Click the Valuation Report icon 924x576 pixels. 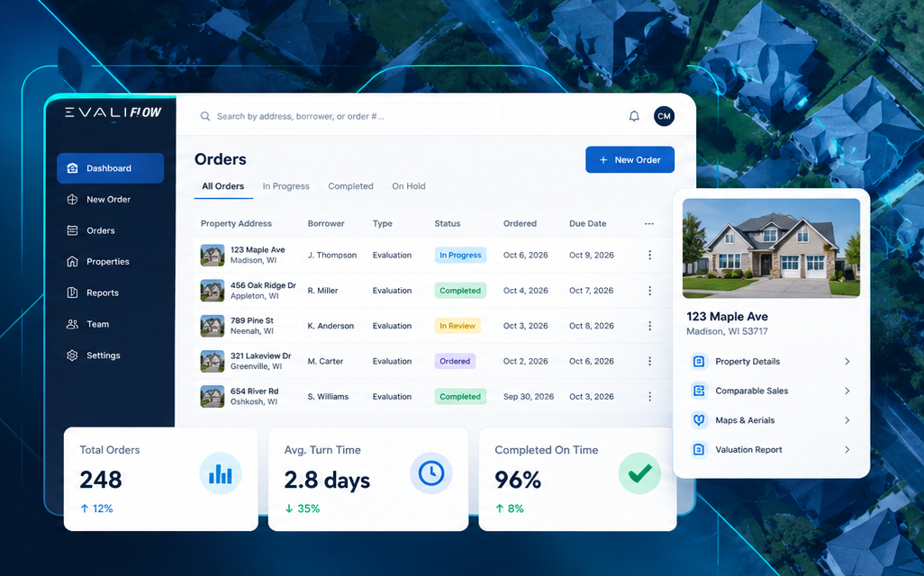[699, 449]
